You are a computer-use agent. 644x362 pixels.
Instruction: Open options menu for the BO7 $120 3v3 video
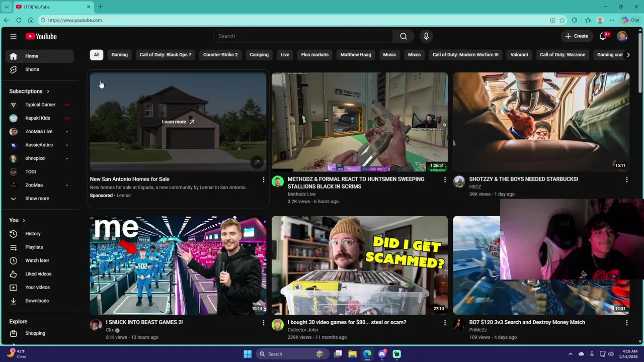[626, 323]
